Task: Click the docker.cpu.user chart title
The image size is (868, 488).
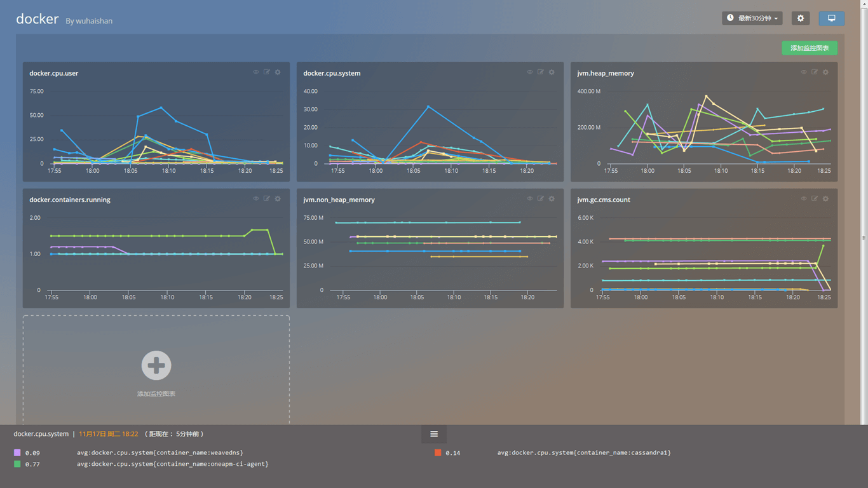Action: click(x=54, y=73)
